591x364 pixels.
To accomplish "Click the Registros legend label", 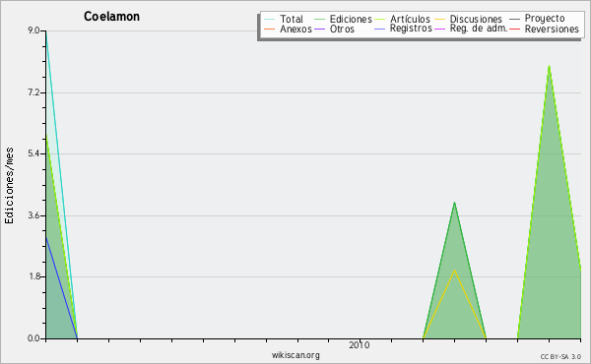I will 411,29.
